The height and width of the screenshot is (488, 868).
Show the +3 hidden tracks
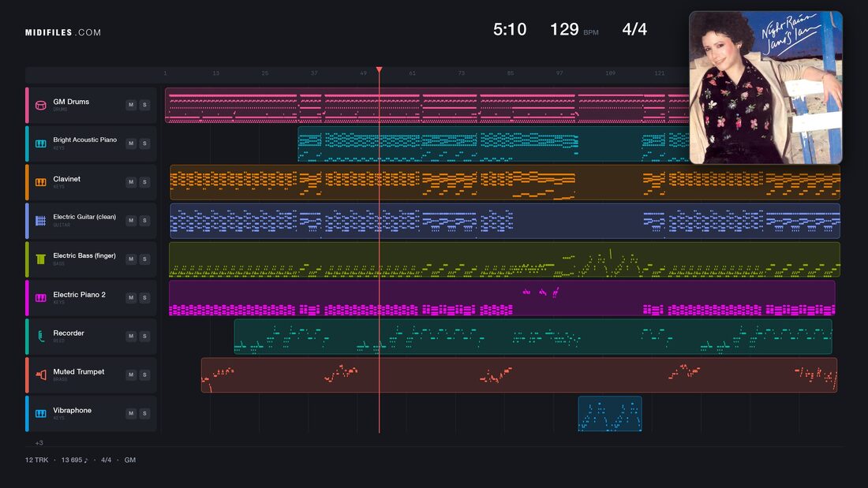39,442
